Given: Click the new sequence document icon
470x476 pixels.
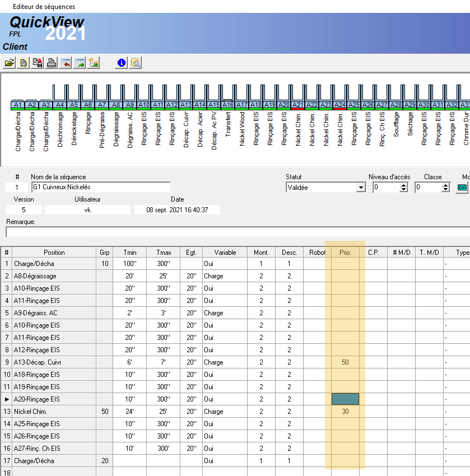Looking at the screenshot, I should pyautogui.click(x=24, y=63).
